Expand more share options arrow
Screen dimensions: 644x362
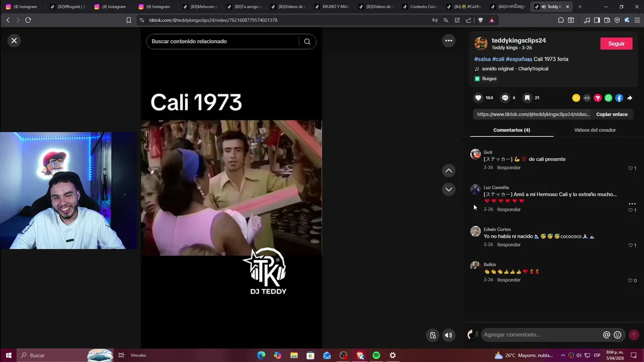[x=629, y=98]
